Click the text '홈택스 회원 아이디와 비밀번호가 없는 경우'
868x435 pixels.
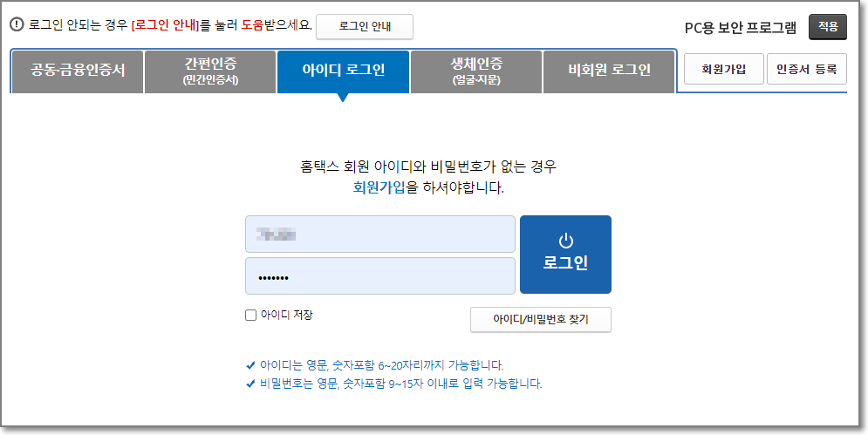coord(427,166)
